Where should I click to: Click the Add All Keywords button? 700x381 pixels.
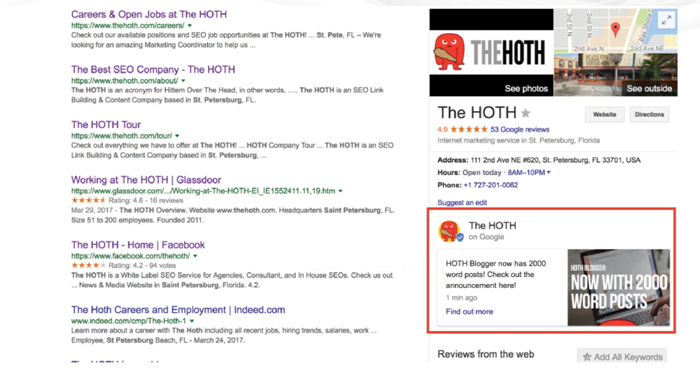click(622, 357)
